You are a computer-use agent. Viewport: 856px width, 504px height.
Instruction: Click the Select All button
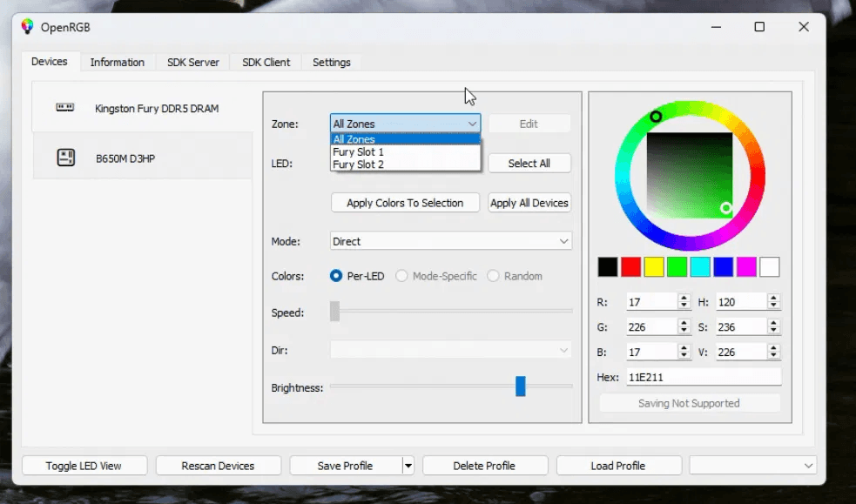coord(529,163)
